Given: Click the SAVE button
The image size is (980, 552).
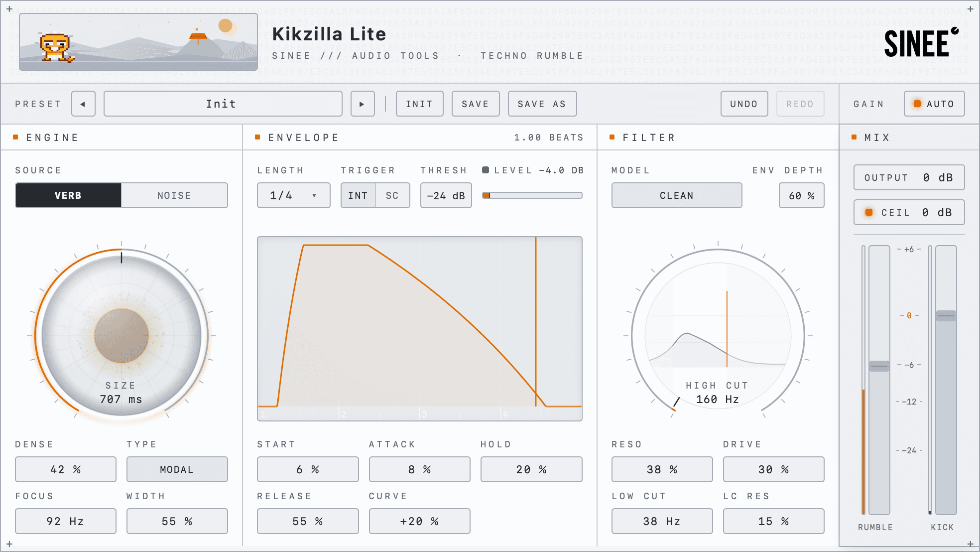Looking at the screenshot, I should (476, 104).
